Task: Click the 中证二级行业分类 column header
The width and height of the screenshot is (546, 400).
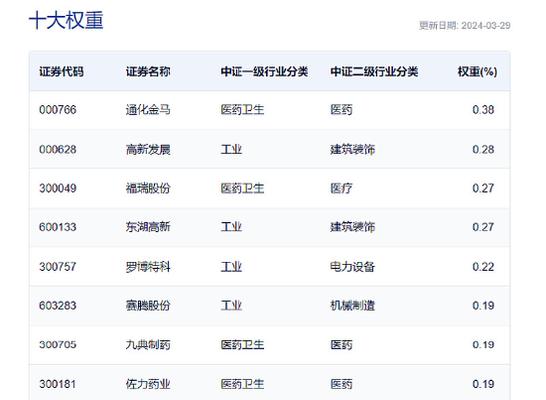Action: coord(374,72)
